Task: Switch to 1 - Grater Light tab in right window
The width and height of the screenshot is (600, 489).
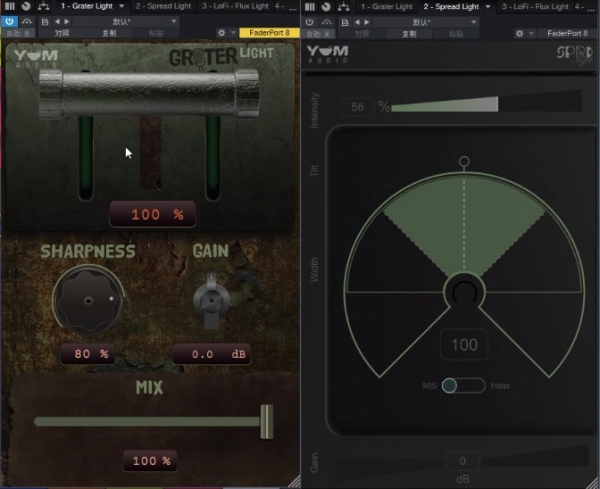Action: click(387, 7)
